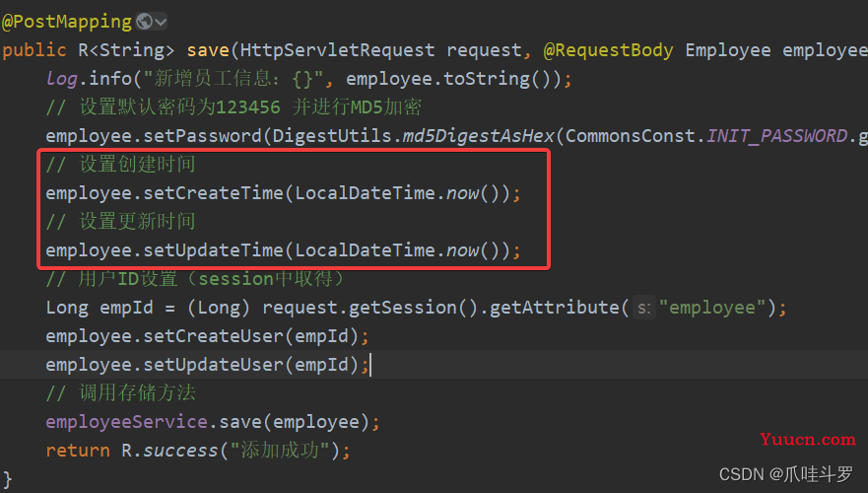This screenshot has height=493, width=868.
Task: Expand the chevron dropdown next to @PostMapping
Action: (161, 21)
